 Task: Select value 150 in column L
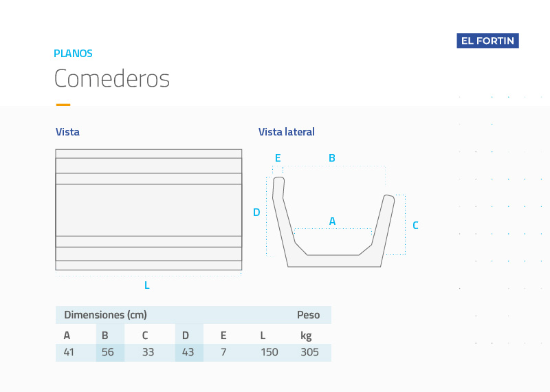(x=269, y=352)
